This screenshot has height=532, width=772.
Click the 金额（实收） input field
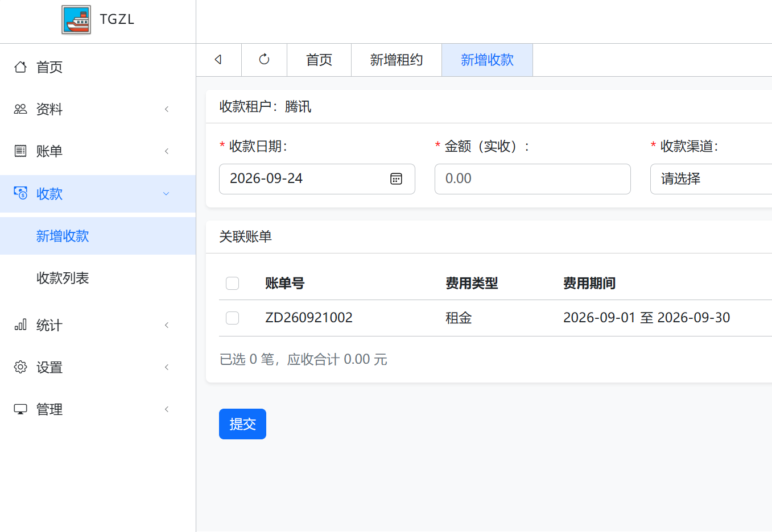tap(532, 179)
